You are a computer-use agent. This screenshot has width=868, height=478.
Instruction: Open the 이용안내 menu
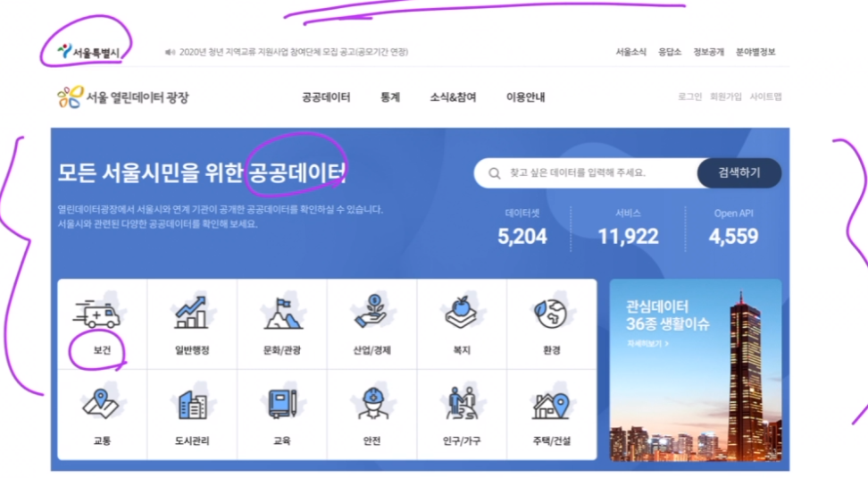[525, 96]
